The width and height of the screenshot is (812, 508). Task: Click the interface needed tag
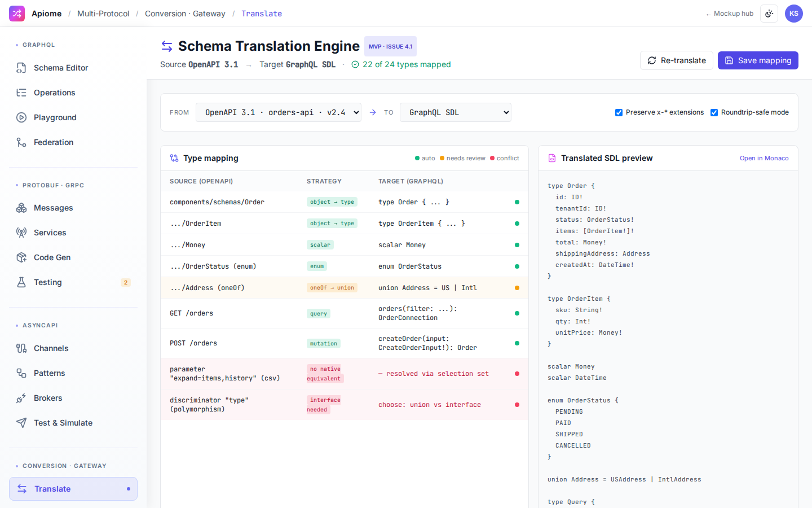(x=325, y=405)
